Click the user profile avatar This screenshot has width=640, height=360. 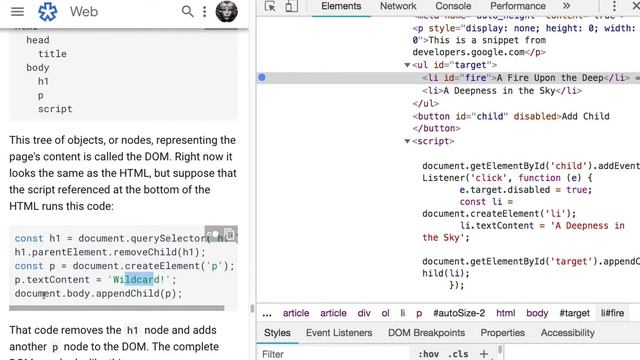pos(227,11)
